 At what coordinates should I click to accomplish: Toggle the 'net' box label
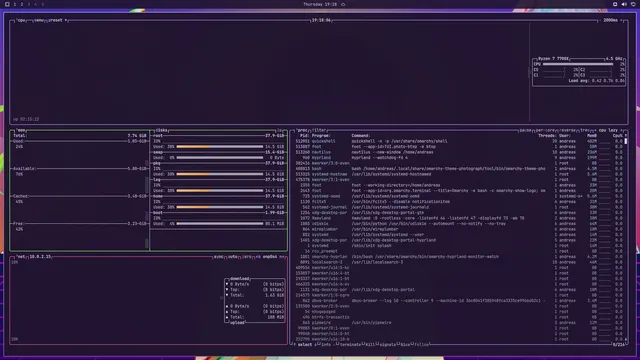pos(21,257)
